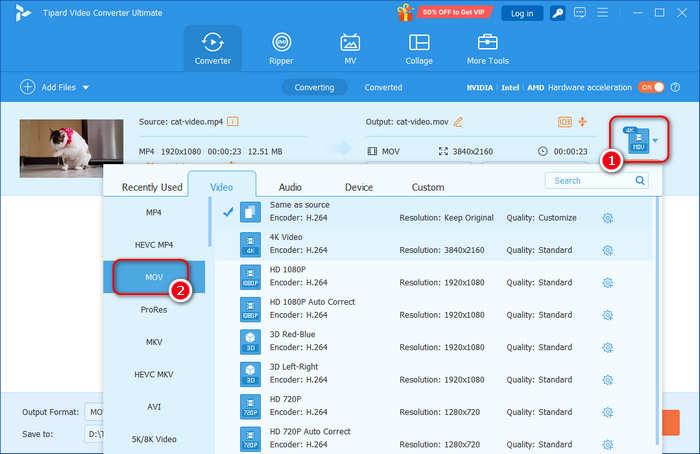Image resolution: width=700 pixels, height=454 pixels.
Task: Select the AVI format category
Action: [154, 407]
